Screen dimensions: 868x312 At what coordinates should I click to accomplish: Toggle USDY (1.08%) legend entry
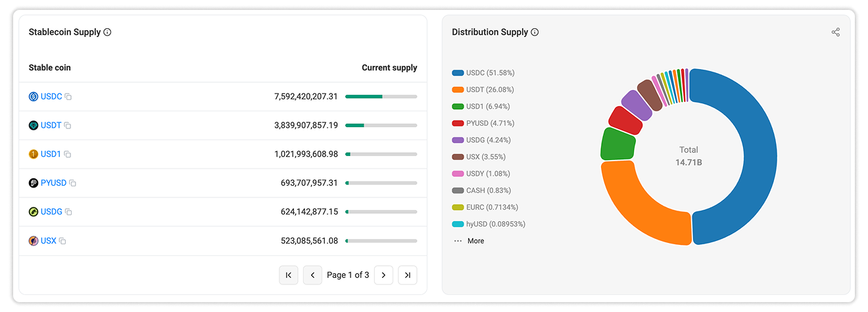(x=481, y=174)
